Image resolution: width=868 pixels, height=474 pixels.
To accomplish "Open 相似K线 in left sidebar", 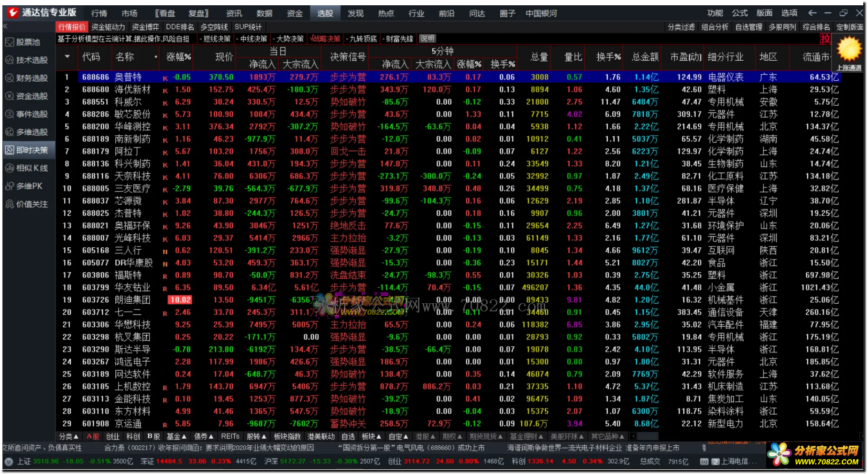I will (x=28, y=168).
